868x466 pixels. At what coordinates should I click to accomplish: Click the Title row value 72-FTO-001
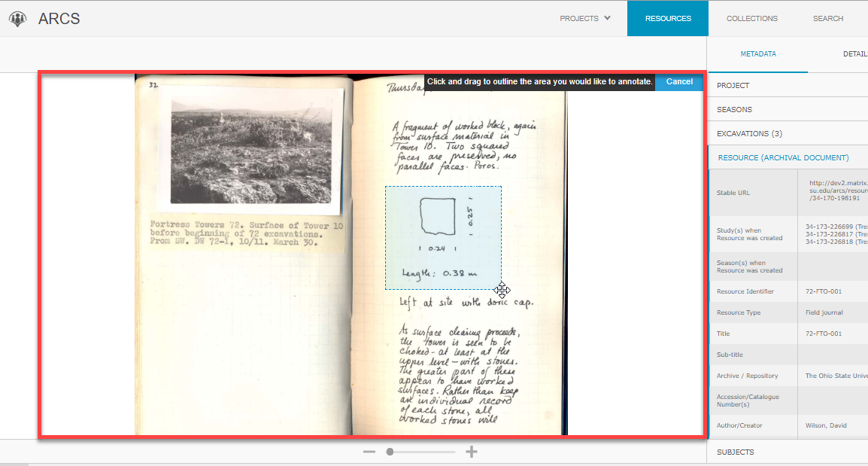point(823,334)
